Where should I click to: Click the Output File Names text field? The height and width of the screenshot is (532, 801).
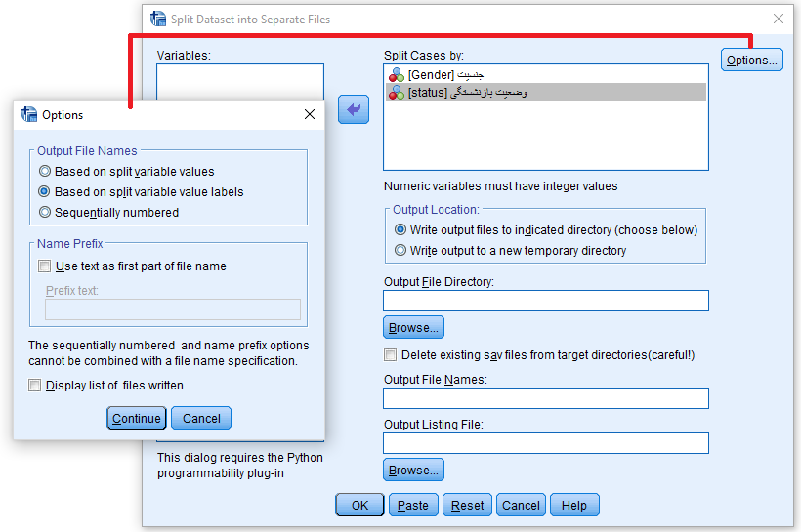[545, 398]
